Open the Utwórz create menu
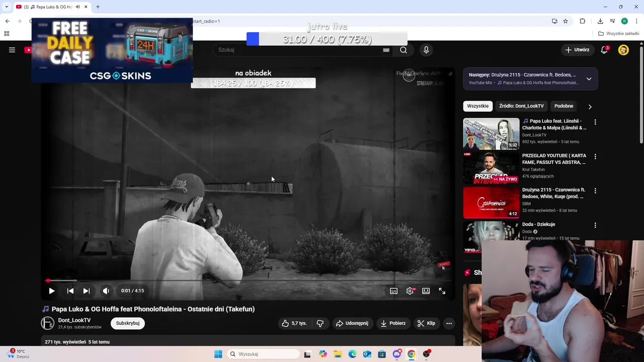The image size is (644, 362). tap(577, 50)
